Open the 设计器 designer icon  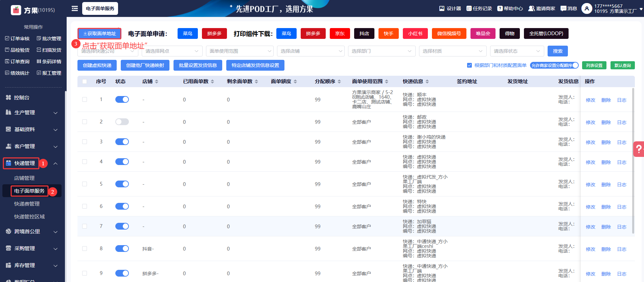(442, 8)
